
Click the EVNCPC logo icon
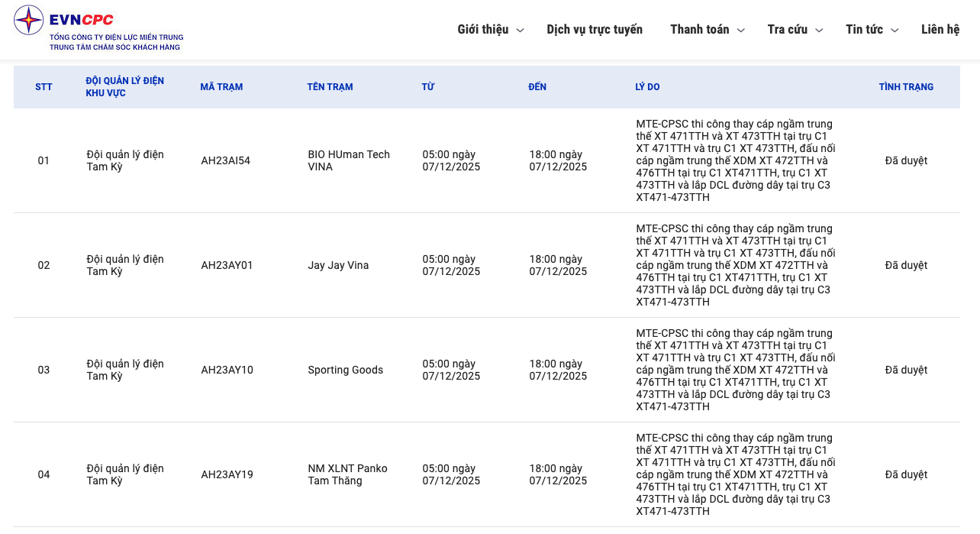pos(28,20)
